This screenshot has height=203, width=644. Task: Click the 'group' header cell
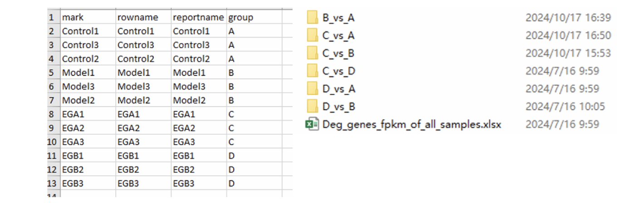tap(254, 18)
